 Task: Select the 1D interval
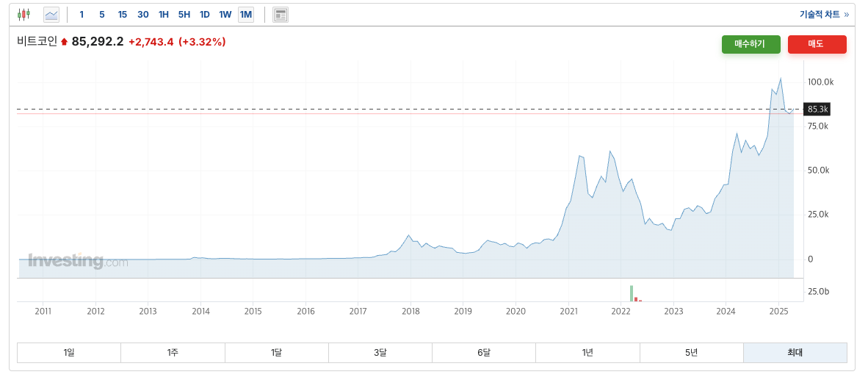pos(204,15)
